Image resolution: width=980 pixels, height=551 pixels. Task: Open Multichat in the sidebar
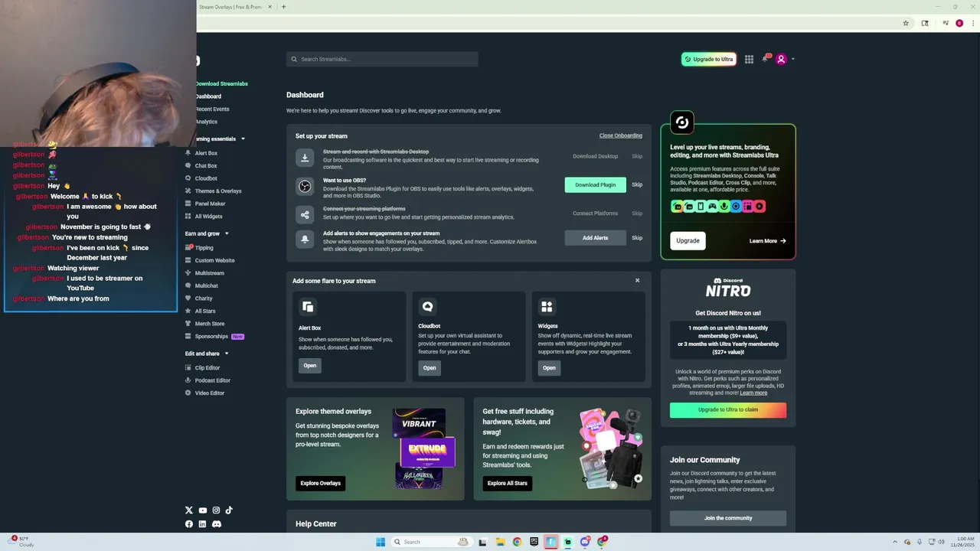(206, 285)
